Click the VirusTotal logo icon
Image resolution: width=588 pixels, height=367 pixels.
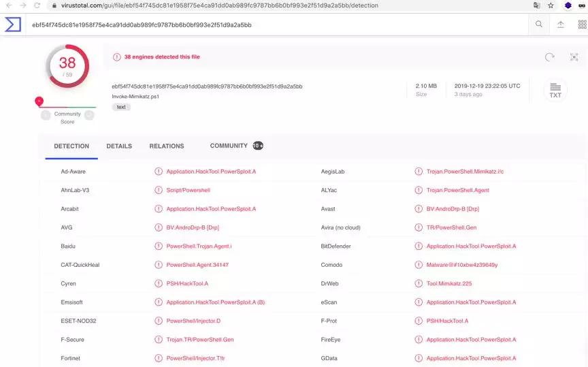point(13,25)
